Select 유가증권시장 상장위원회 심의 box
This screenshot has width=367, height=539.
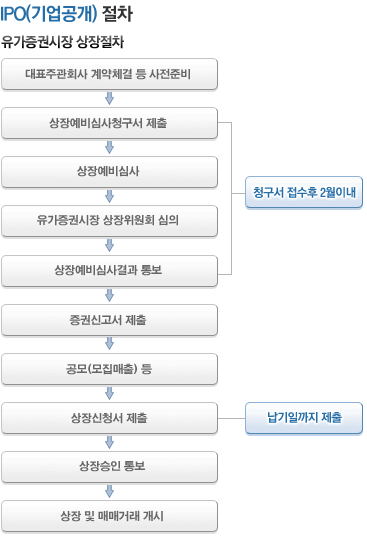109,221
